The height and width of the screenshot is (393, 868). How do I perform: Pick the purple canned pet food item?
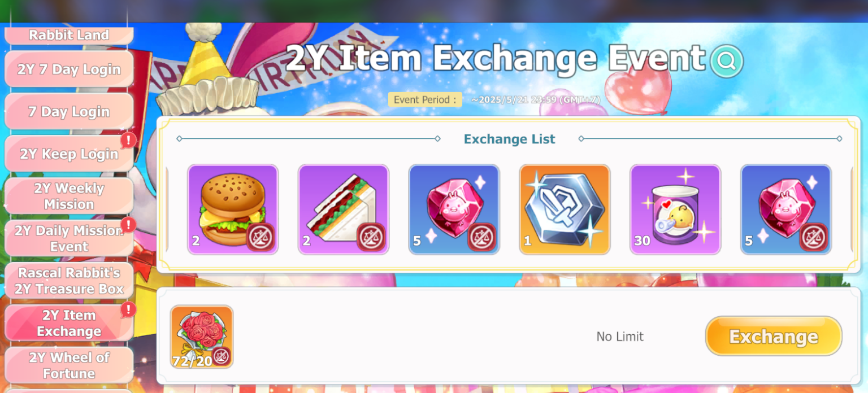[x=675, y=209]
